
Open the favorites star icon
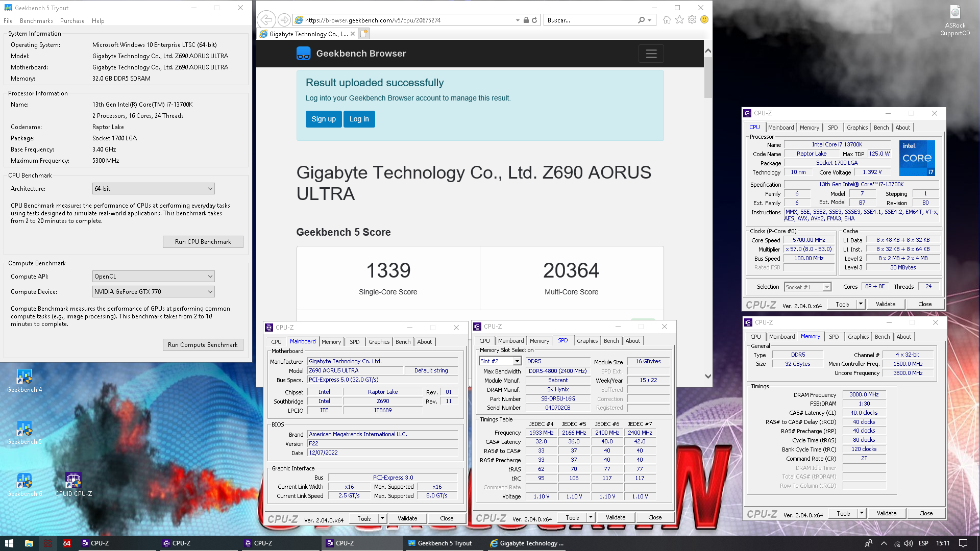click(x=679, y=19)
